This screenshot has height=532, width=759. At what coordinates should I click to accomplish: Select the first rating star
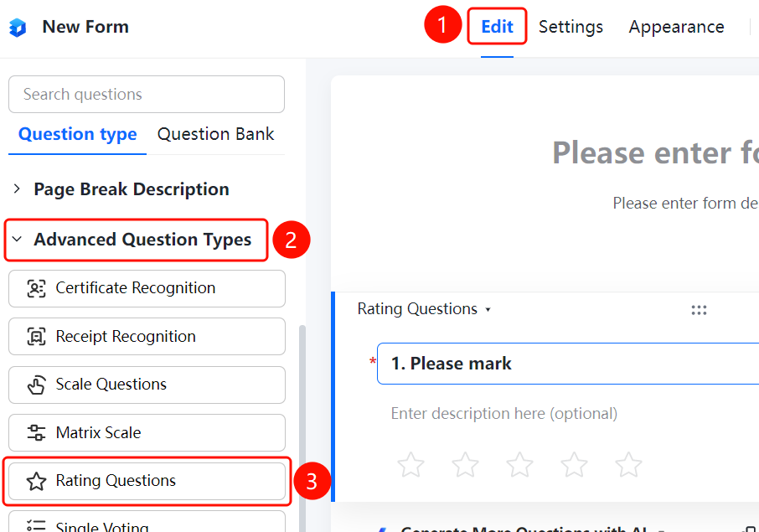[x=410, y=465]
